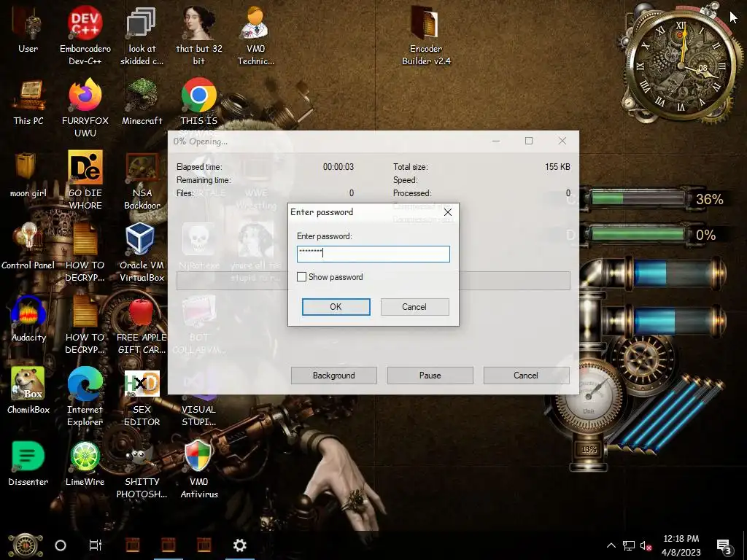Open the 'GO DIE WHORE' De icon

coord(85,179)
